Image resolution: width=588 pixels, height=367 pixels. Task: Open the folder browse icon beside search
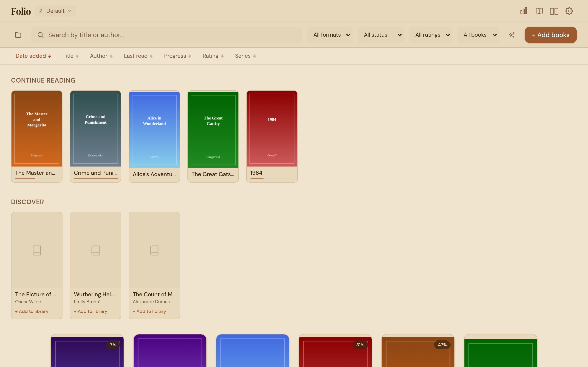[x=18, y=35]
